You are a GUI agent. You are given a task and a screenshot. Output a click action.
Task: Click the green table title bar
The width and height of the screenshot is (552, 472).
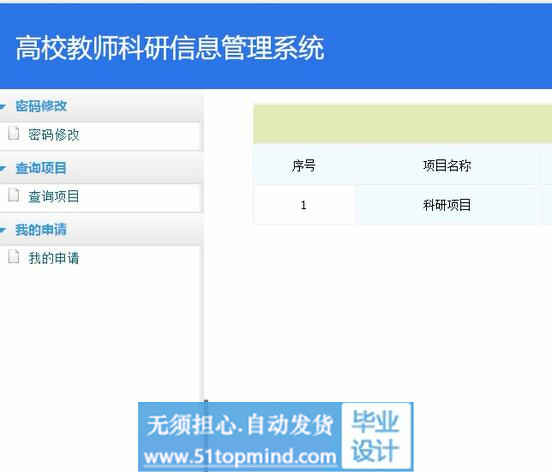click(x=402, y=124)
